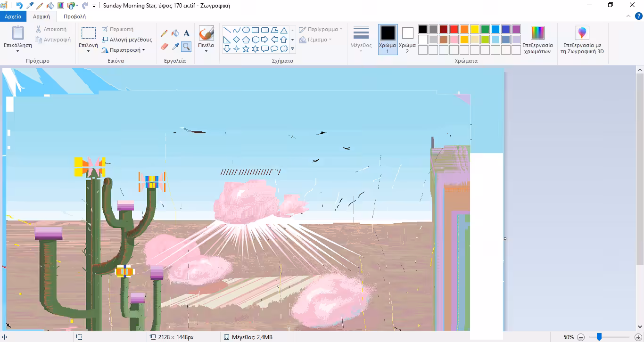Click the Επικόλληση clipboard icon
644x342 pixels.
[x=18, y=33]
